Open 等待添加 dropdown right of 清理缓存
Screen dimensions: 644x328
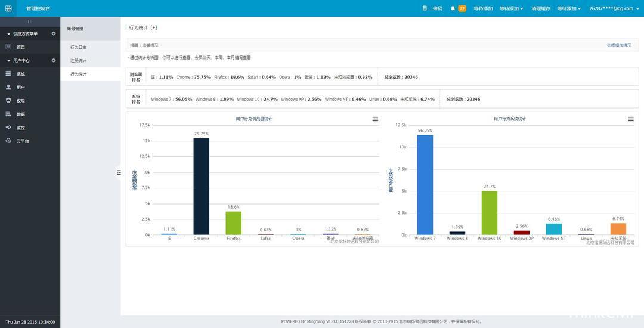point(569,8)
